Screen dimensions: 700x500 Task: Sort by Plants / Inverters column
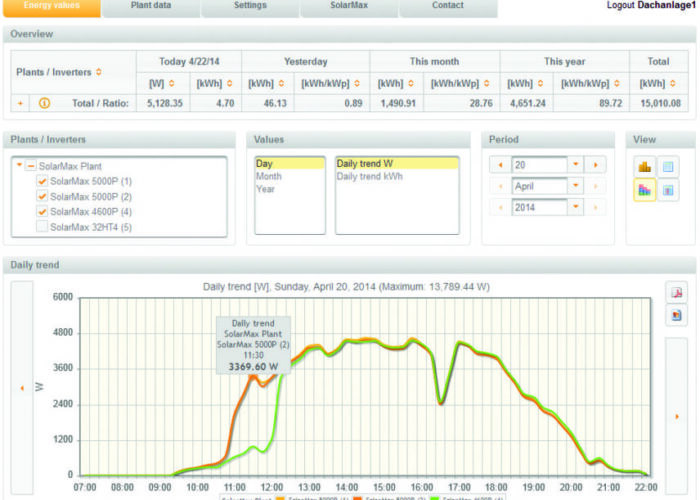pyautogui.click(x=99, y=72)
